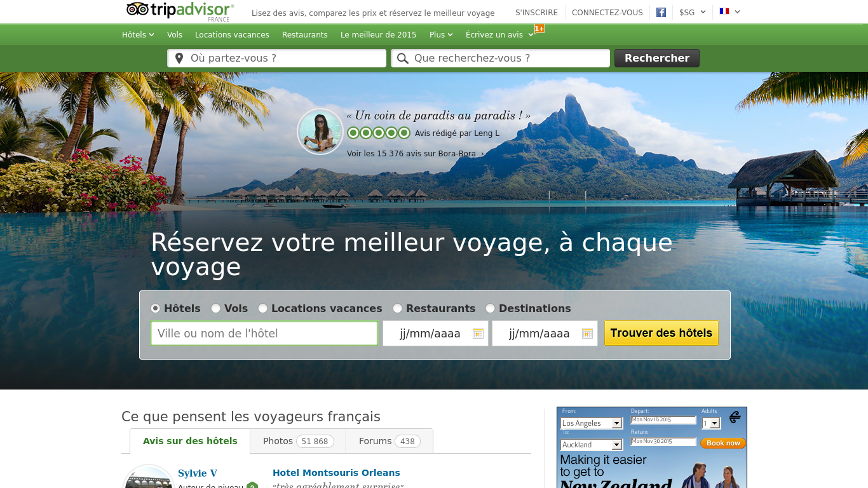
Task: Select the Restaurants search option
Action: 397,308
